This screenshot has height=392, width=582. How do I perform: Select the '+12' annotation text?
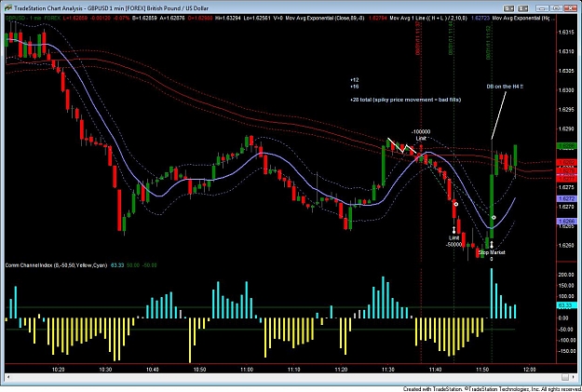[354, 80]
